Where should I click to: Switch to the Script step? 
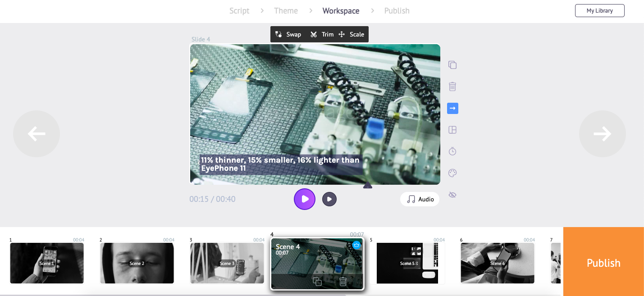239,10
